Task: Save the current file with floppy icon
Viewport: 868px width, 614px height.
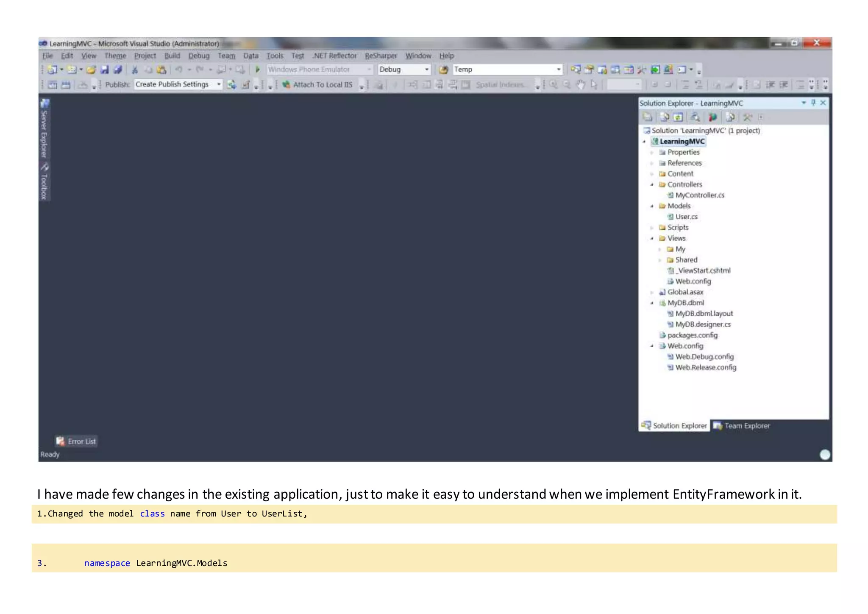Action: (105, 70)
